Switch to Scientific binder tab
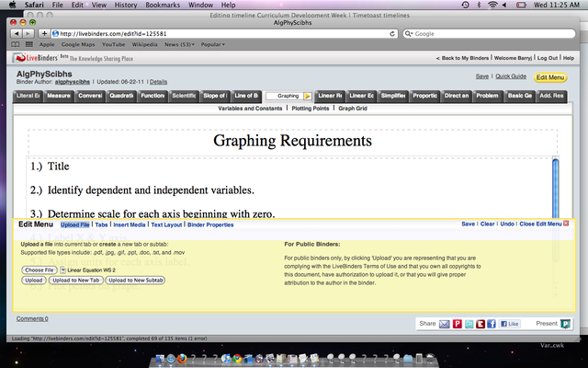Image resolution: width=588 pixels, height=368 pixels. 184,96
